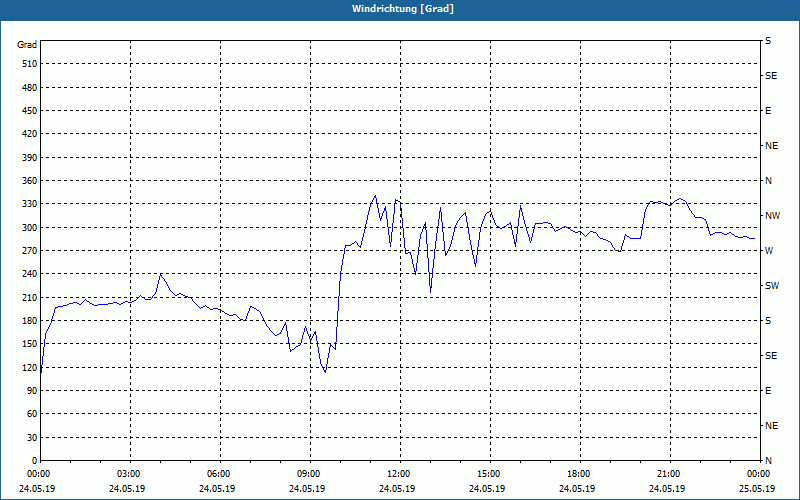Screen dimensions: 800x500
Task: Click the 24.05.19 date under 12:00
Action: 397,489
